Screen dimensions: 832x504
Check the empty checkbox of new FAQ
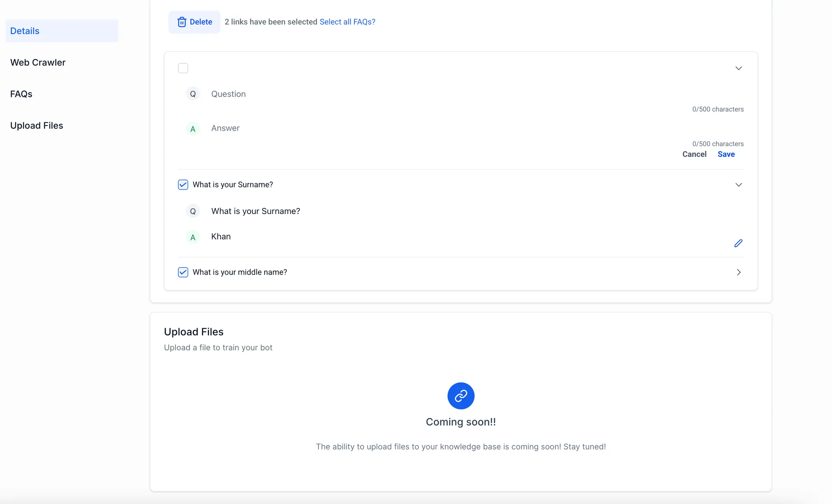[183, 68]
